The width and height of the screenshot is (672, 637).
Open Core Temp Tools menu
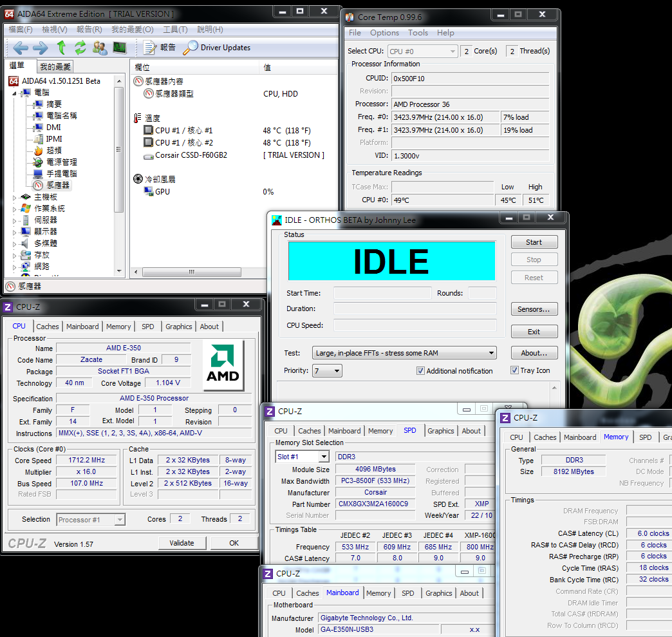point(418,33)
